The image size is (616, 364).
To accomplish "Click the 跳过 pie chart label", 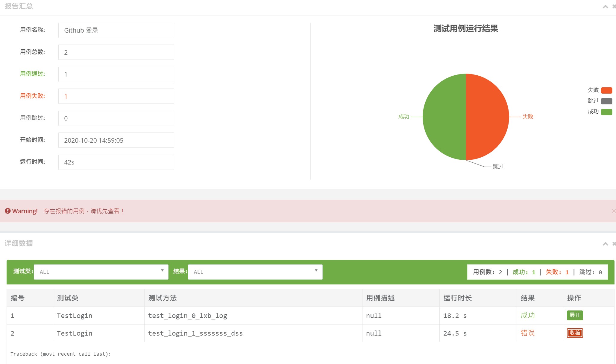I will click(x=498, y=167).
